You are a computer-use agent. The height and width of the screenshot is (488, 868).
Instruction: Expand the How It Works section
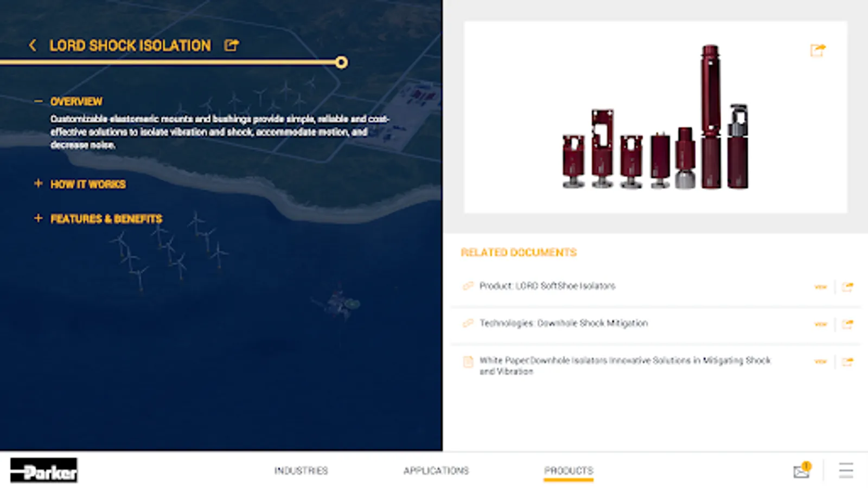[x=38, y=184]
